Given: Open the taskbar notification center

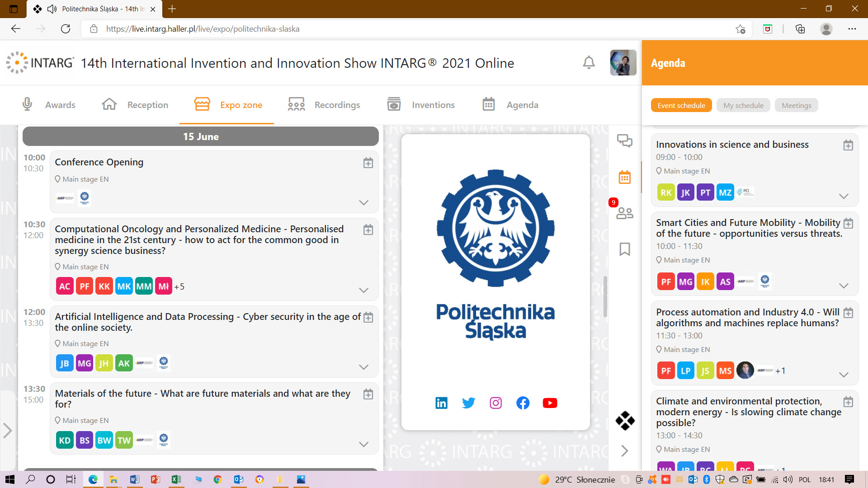Looking at the screenshot, I should pos(849,479).
